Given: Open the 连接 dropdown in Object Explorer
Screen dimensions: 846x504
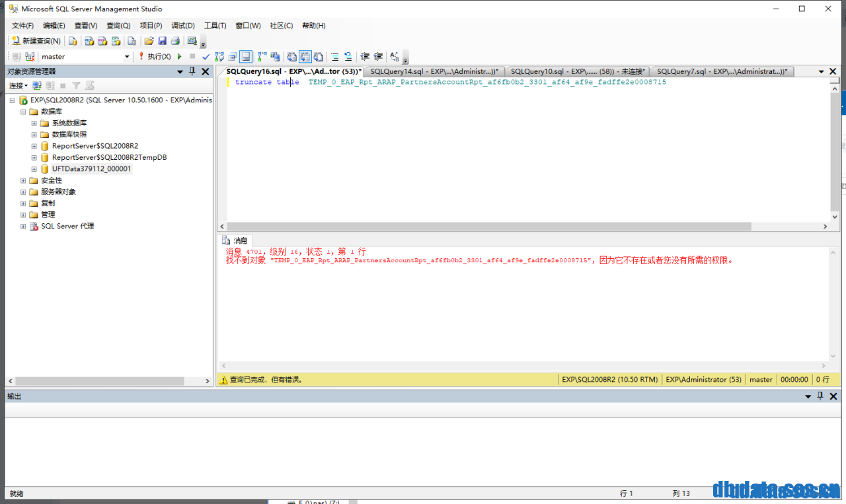Looking at the screenshot, I should [x=18, y=86].
